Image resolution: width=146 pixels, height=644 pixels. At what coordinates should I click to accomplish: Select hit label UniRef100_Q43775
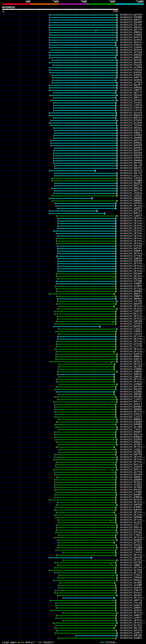click(x=131, y=30)
